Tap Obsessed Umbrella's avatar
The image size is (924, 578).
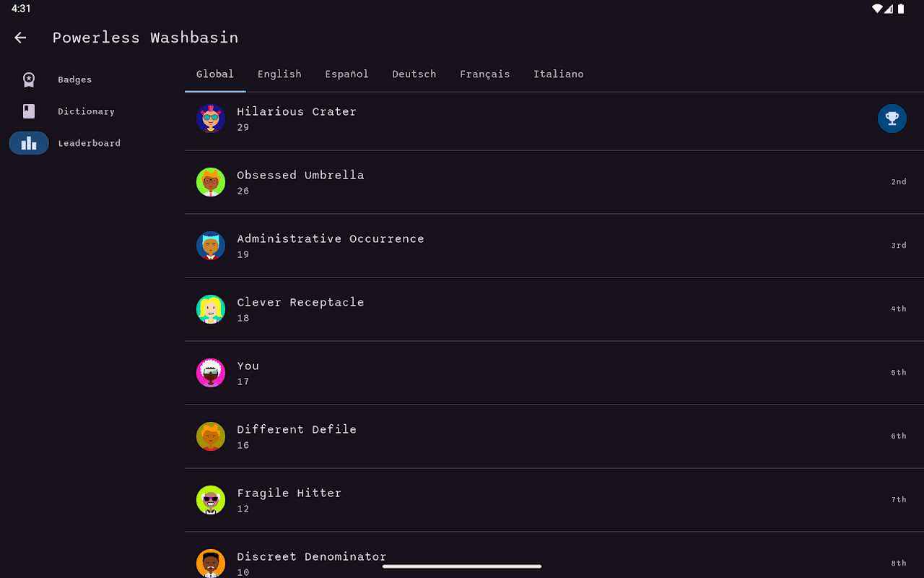211,182
